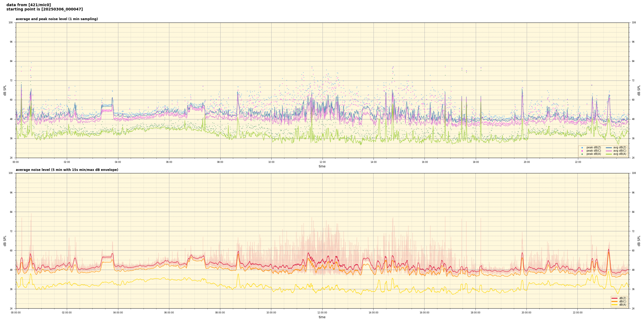
Task: Click the 'time' axis label under top chart
Action: [322, 166]
